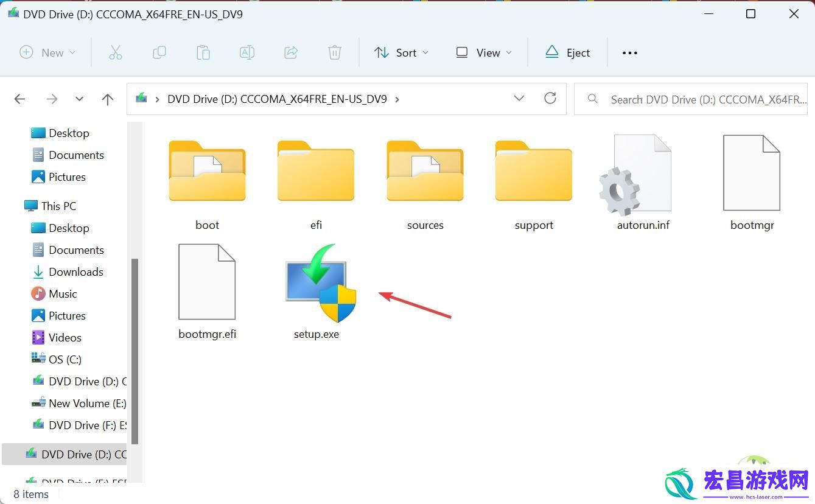The width and height of the screenshot is (815, 504).
Task: Go forward with the forward arrow
Action: pos(52,99)
